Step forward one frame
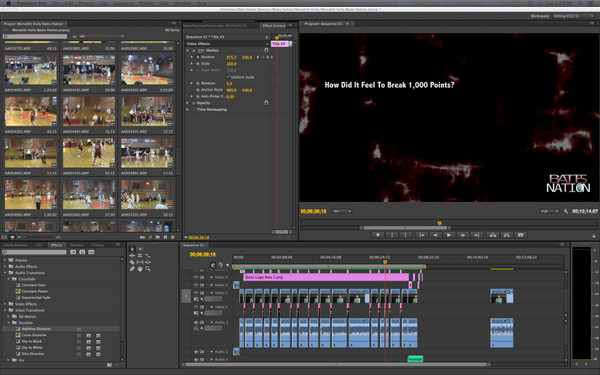The height and width of the screenshot is (375, 600). tap(463, 235)
